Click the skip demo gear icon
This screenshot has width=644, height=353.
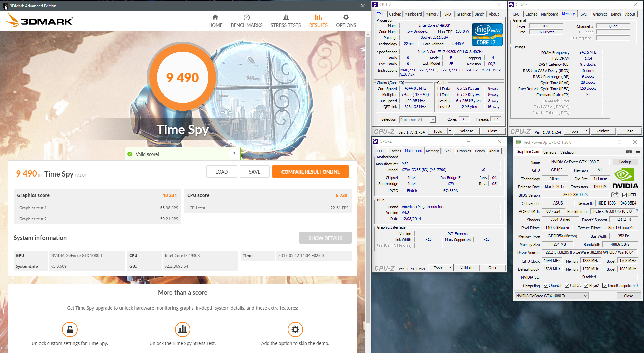coord(295,329)
